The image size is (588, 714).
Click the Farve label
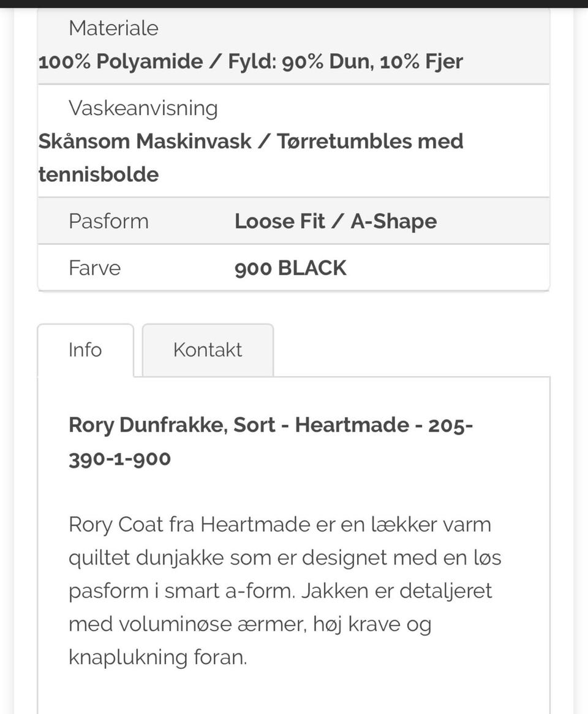94,268
